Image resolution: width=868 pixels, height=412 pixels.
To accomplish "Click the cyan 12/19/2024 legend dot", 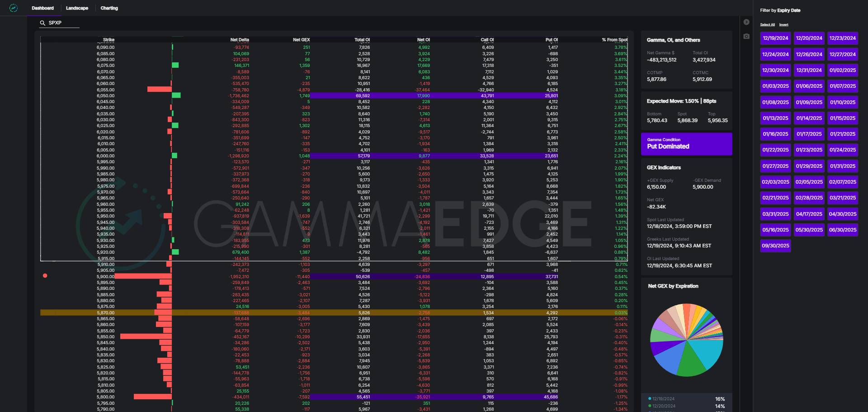I will pos(650,399).
